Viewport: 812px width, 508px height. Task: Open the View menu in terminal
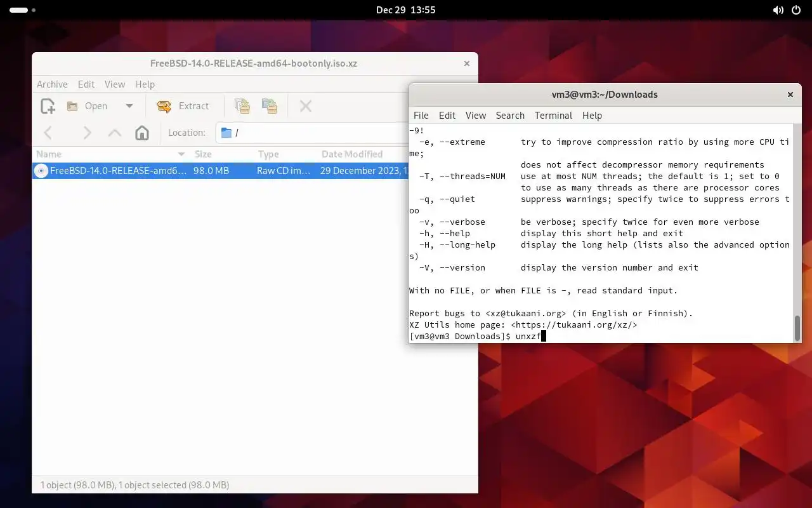[476, 116]
